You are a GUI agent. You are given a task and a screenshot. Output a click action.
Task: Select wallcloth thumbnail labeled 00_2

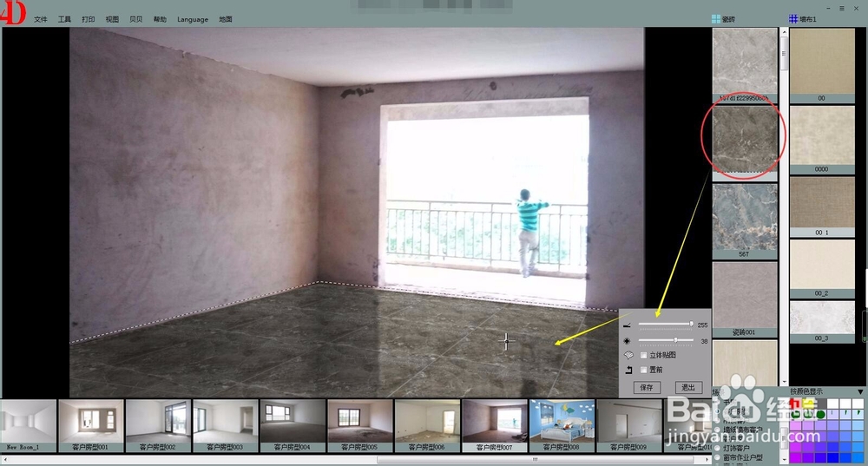coord(822,269)
